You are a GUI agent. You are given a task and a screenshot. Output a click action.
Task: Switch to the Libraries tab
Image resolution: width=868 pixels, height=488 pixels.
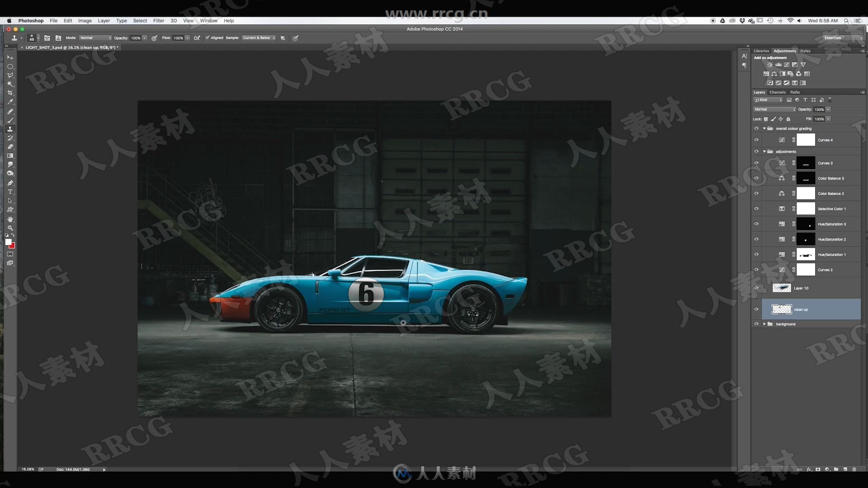[x=761, y=51]
